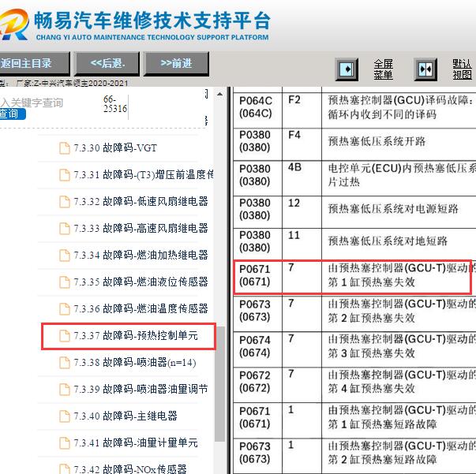Open 7.3.38 故障码-喷油器(n=14)

[135, 362]
